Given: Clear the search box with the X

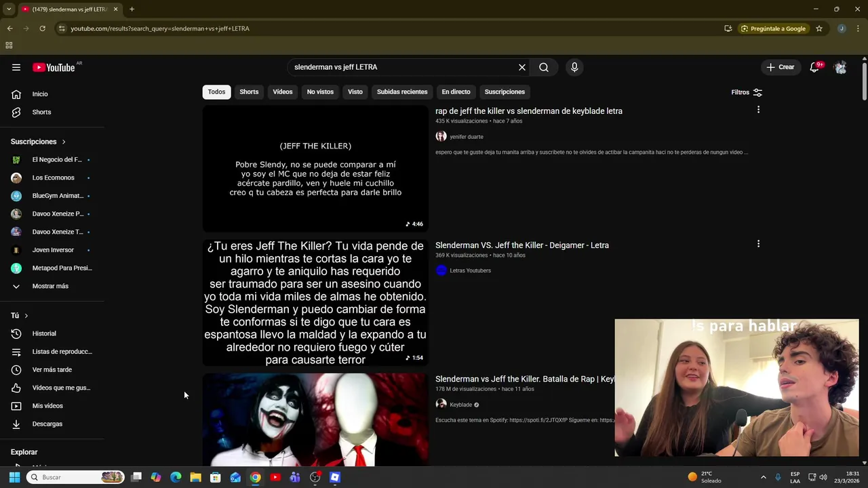Looking at the screenshot, I should [x=522, y=67].
